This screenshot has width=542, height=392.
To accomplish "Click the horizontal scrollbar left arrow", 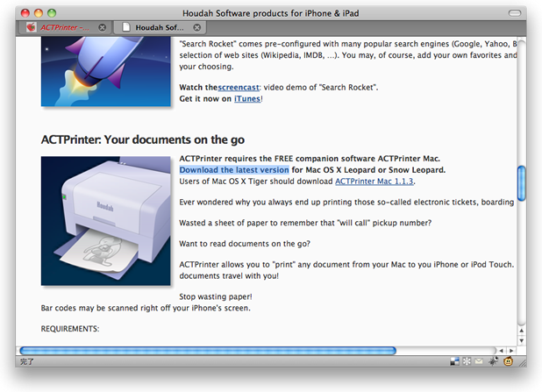I will [x=501, y=351].
